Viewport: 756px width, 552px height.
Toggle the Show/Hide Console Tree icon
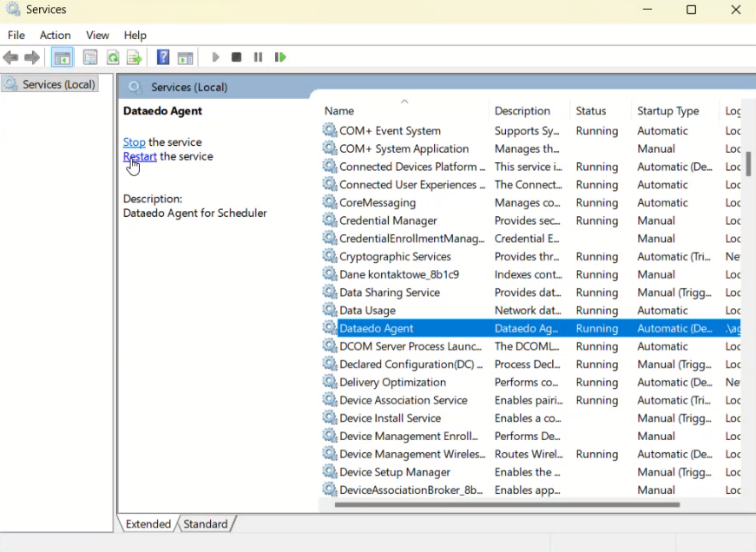(x=62, y=58)
